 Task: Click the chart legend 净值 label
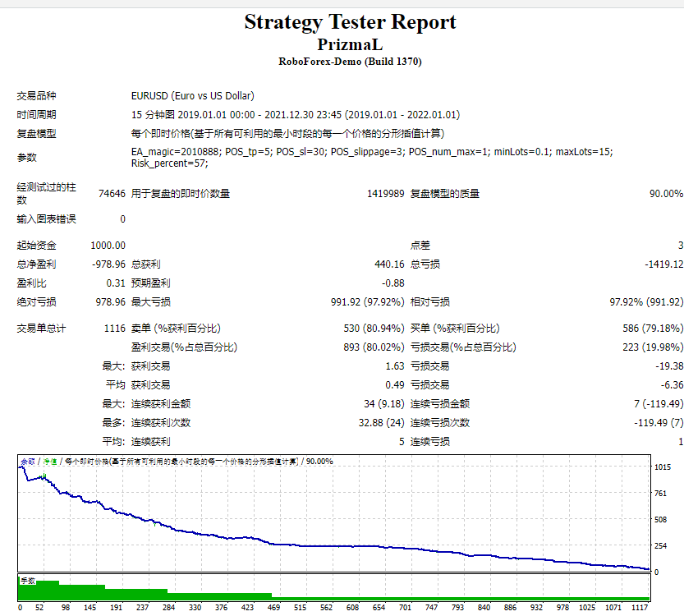tap(50, 462)
